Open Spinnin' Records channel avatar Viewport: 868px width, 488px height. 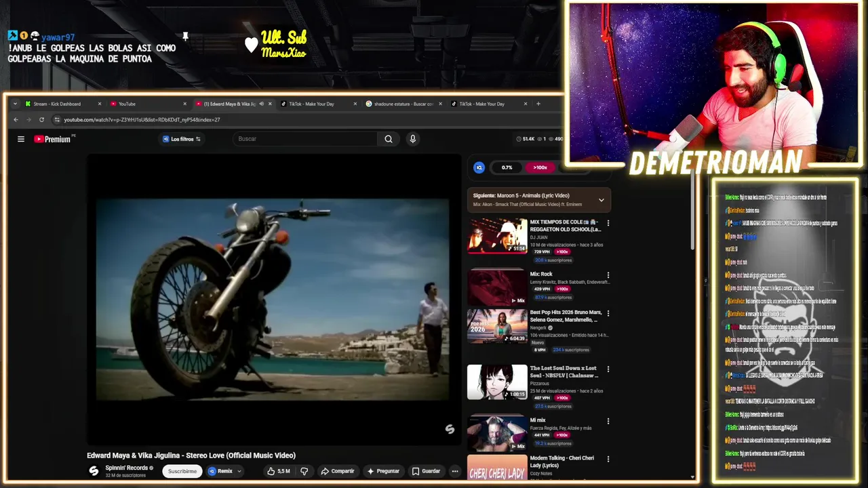click(94, 471)
